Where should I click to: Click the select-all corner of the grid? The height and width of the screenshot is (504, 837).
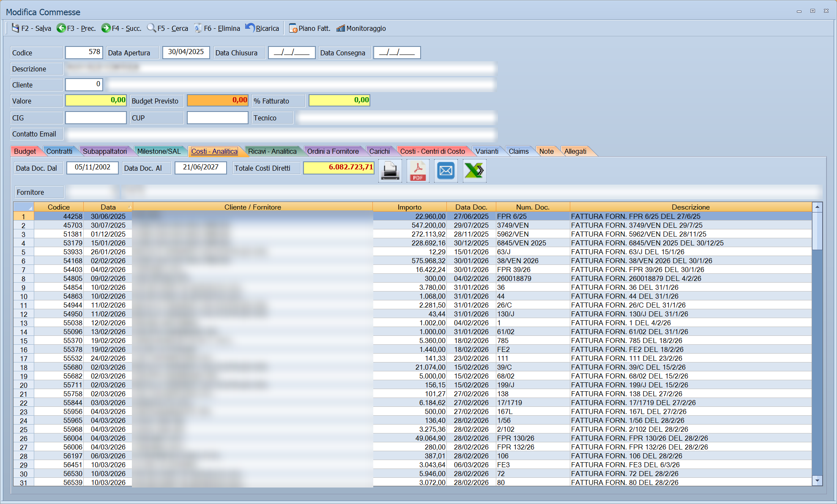point(24,207)
